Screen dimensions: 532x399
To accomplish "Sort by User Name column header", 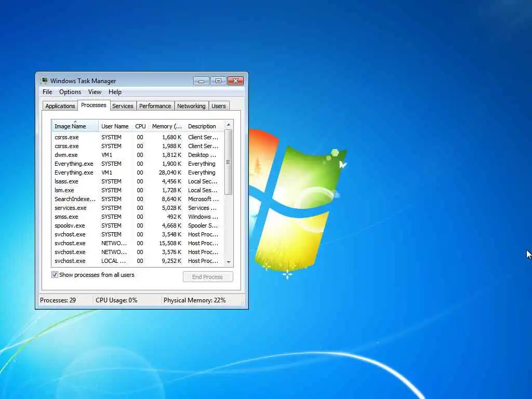I will 115,126.
